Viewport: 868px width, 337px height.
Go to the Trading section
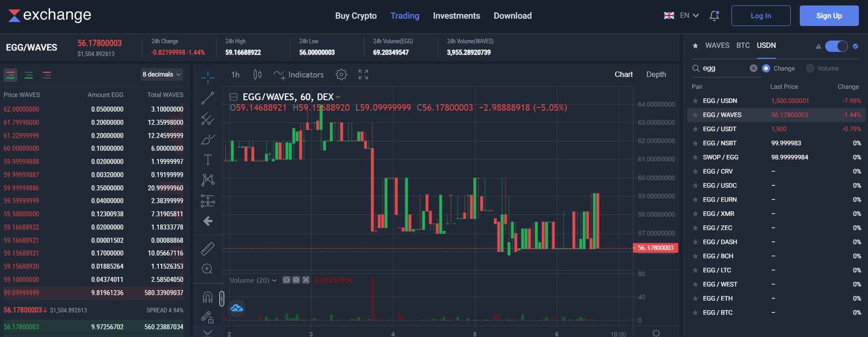tap(405, 16)
